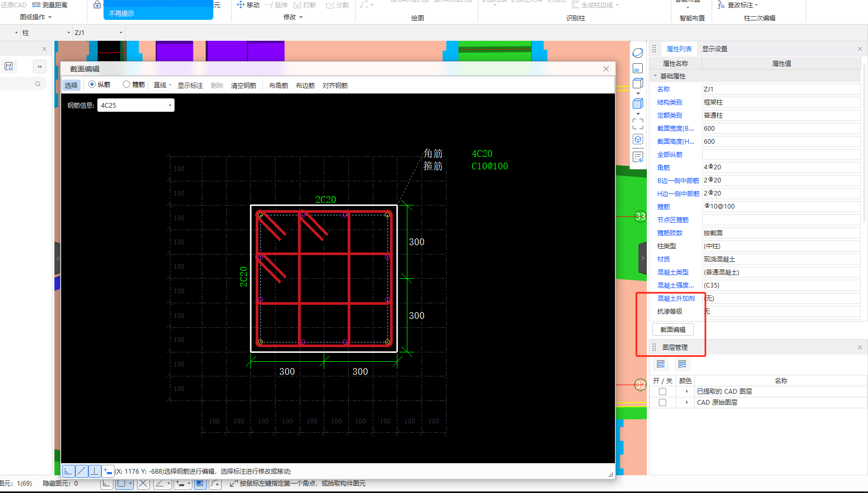Click the 柱类型 value (中柱)
Screen dimensions: 868x493
(781, 246)
